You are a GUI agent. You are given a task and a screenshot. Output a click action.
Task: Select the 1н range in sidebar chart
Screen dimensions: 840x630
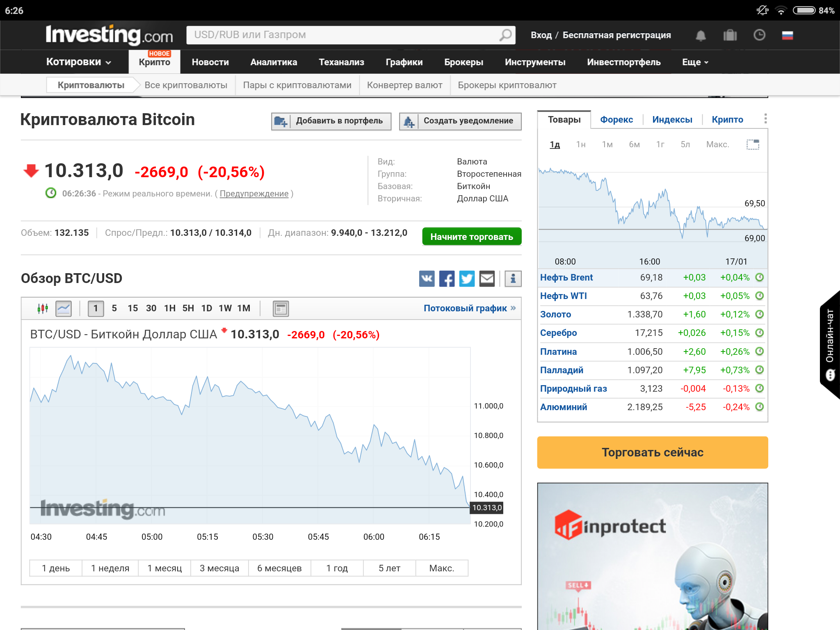pyautogui.click(x=581, y=144)
